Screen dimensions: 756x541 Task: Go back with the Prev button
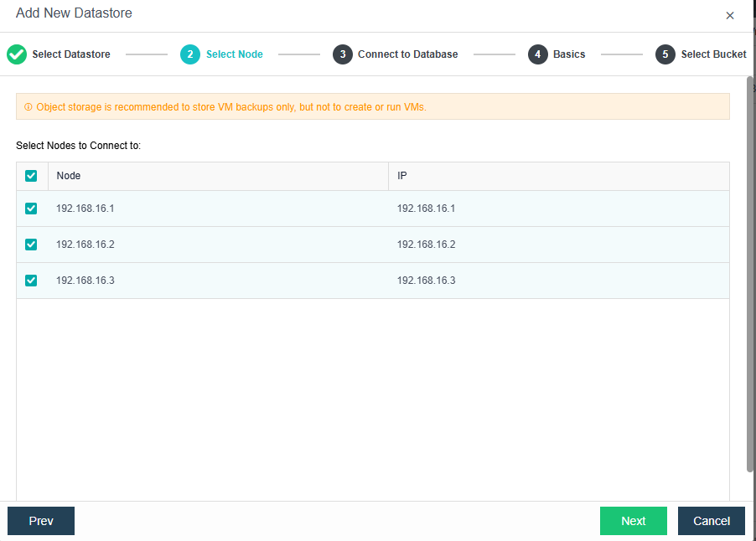tap(41, 521)
